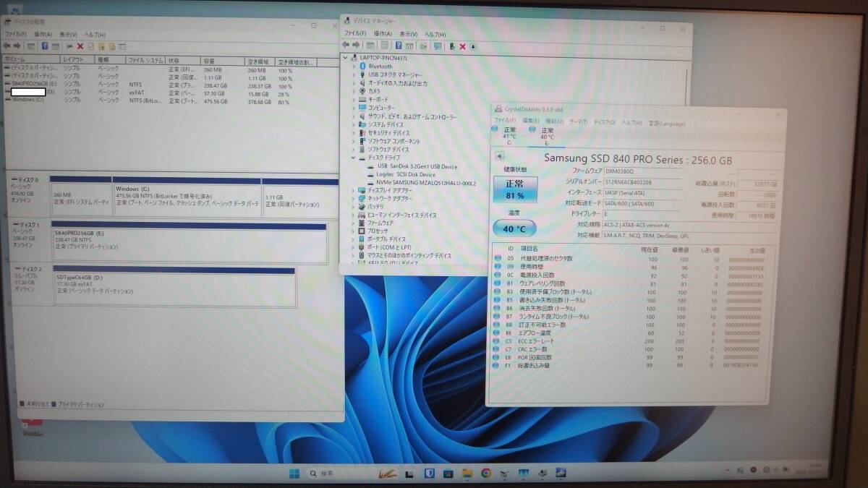
Task: Click the red X delete icon in Disk Management toolbar
Action: coord(80,46)
